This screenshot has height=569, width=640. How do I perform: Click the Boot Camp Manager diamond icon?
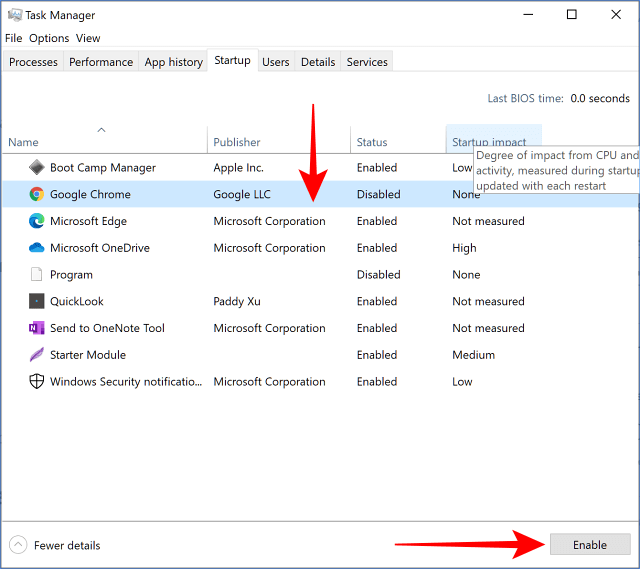(x=37, y=167)
